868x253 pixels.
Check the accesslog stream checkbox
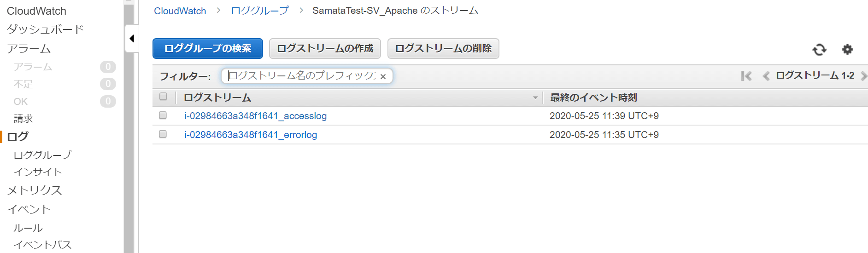(163, 115)
